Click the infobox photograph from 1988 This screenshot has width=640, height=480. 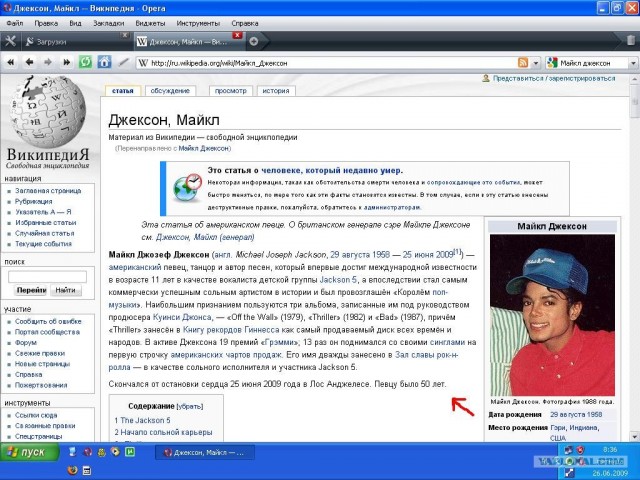coord(552,315)
